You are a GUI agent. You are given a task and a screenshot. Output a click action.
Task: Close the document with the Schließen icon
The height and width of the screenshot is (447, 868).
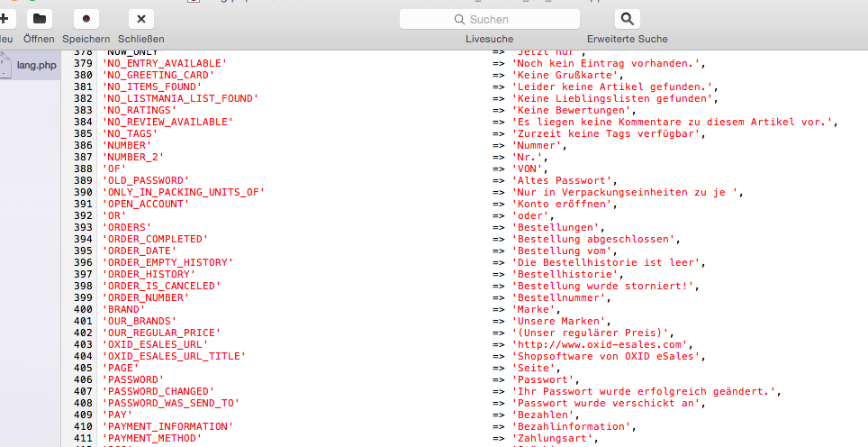pos(141,18)
